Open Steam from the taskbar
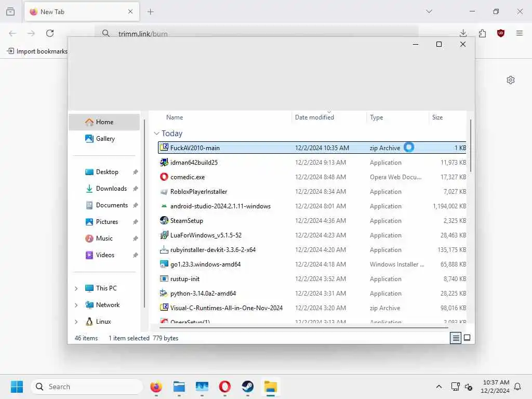532x399 pixels. click(x=248, y=387)
